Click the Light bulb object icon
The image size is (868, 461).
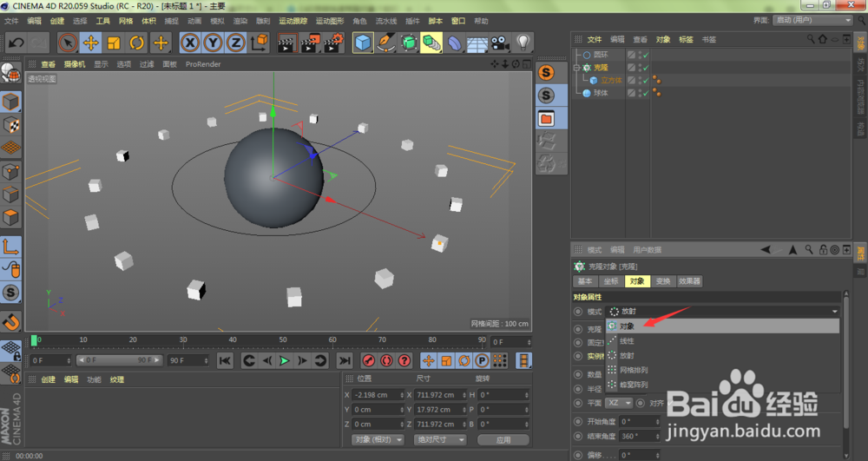523,42
